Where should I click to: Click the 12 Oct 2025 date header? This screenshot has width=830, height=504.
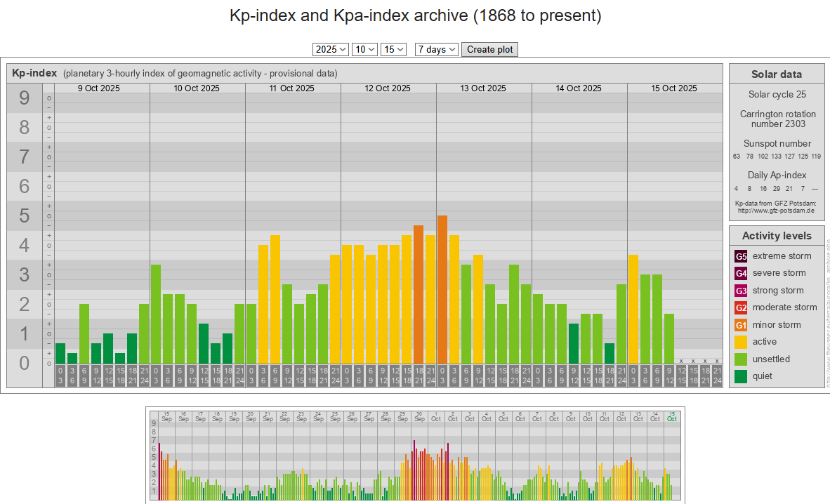[x=388, y=88]
